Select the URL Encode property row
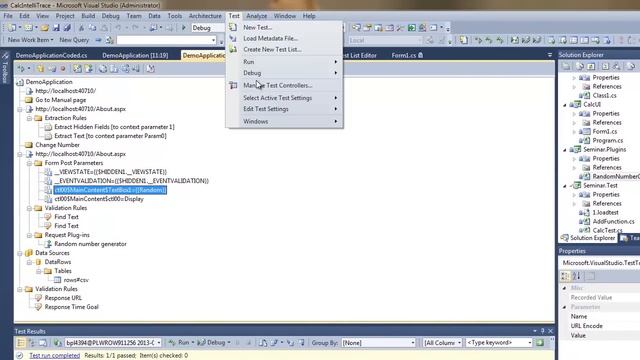The width and height of the screenshot is (640, 360). [600, 326]
